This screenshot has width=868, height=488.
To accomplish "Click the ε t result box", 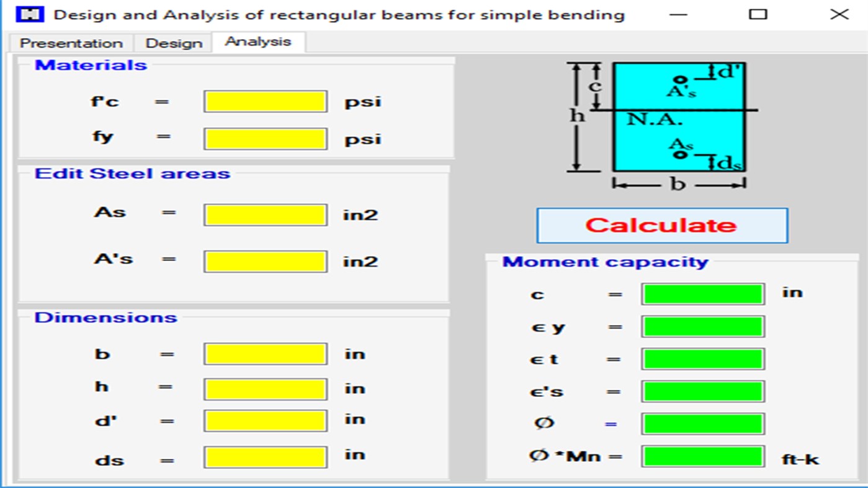I will (702, 358).
